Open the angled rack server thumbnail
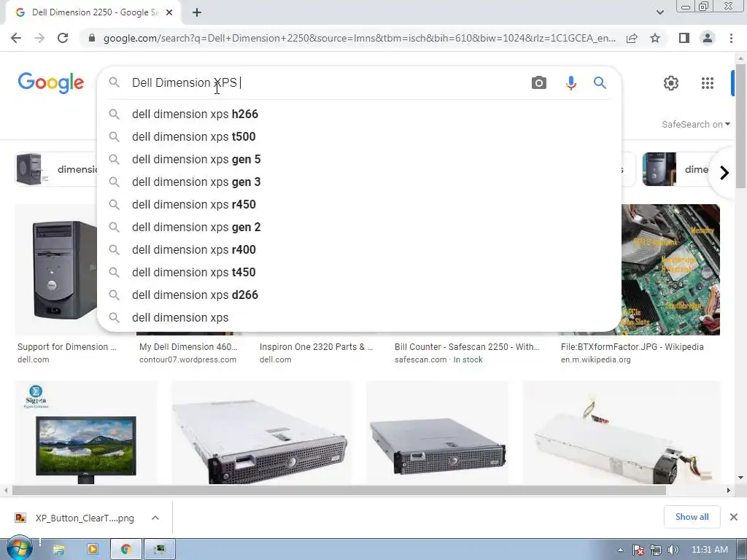 tap(262, 432)
